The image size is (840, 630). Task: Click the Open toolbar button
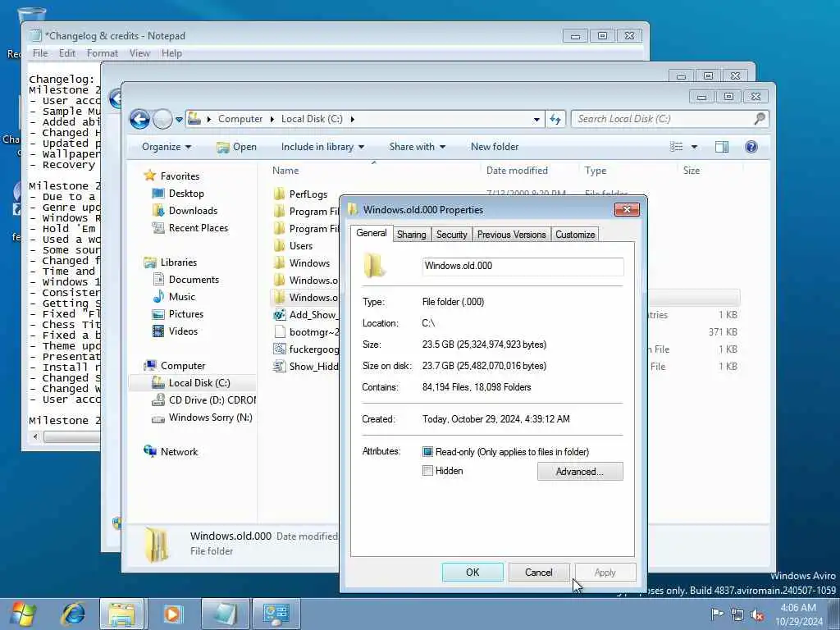[x=237, y=147]
